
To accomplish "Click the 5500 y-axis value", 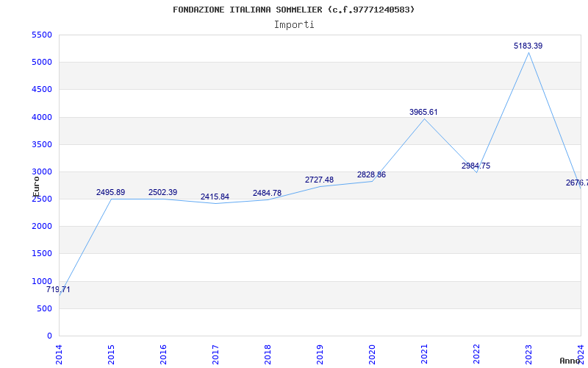I will point(42,35).
